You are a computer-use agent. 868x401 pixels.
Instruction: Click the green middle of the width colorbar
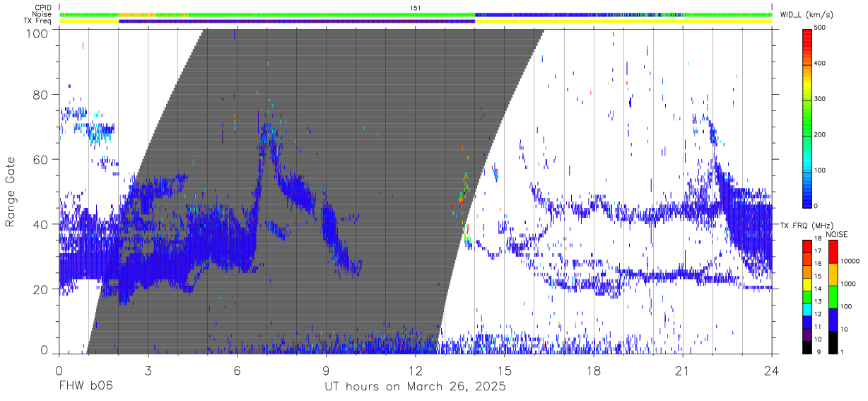[x=807, y=117]
